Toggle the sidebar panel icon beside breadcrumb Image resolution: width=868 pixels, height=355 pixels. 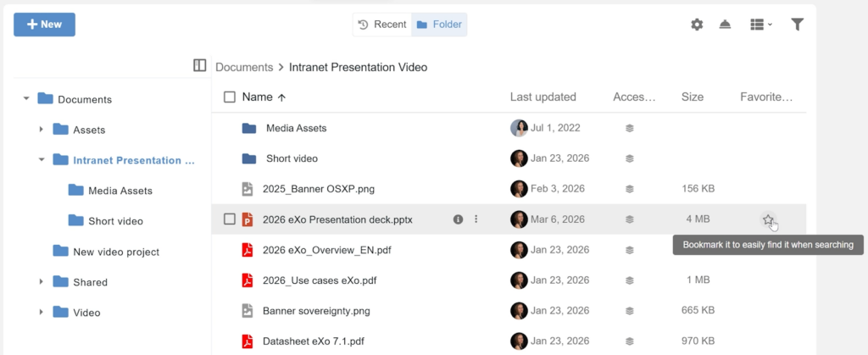coord(200,66)
